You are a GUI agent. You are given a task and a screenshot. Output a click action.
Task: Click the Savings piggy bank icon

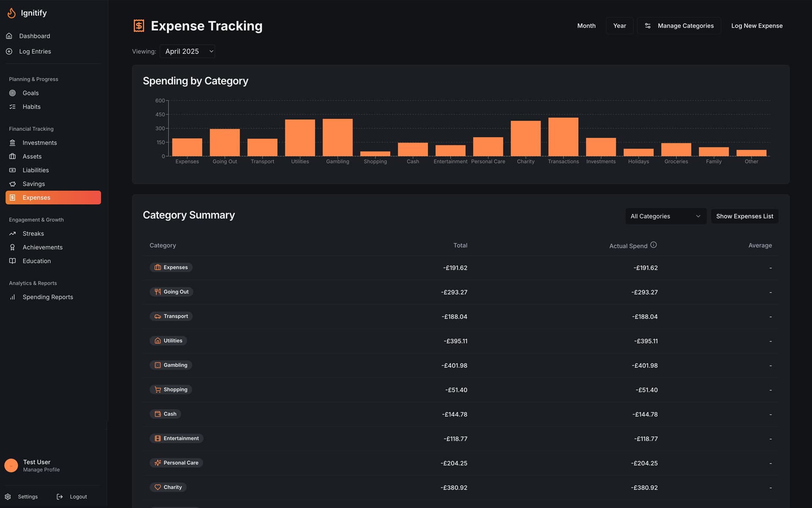12,184
